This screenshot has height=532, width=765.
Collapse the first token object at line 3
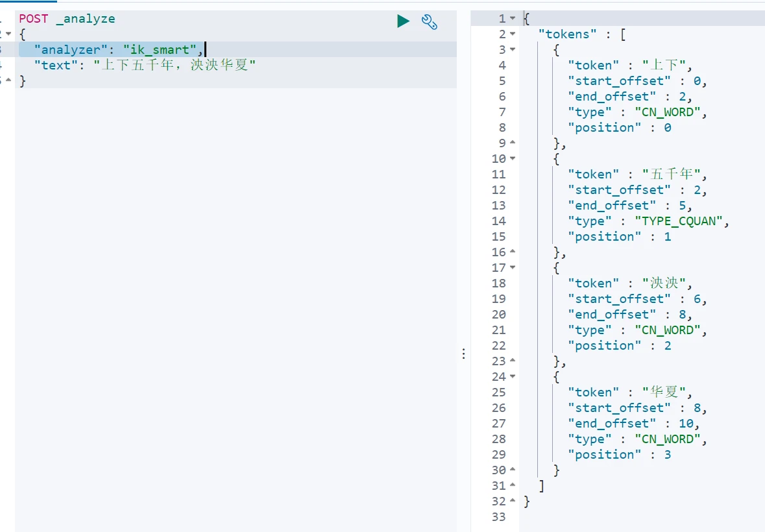click(513, 50)
